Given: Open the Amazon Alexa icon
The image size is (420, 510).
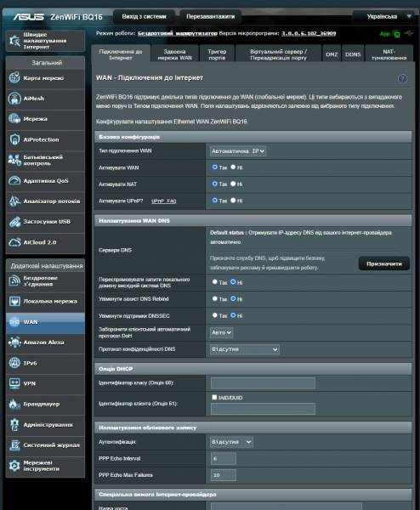Looking at the screenshot, I should (x=14, y=343).
